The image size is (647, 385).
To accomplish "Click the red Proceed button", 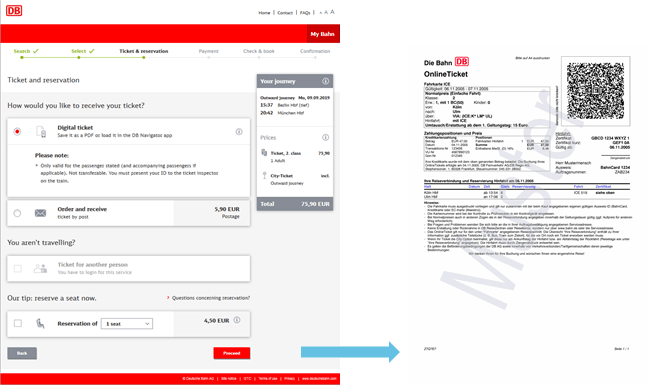I will pos(231,353).
